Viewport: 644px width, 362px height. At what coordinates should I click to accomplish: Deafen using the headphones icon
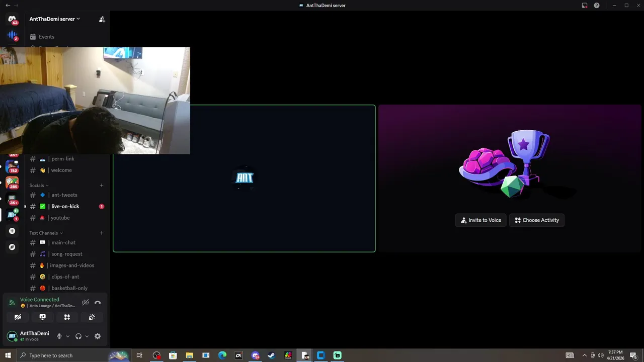coord(78,336)
